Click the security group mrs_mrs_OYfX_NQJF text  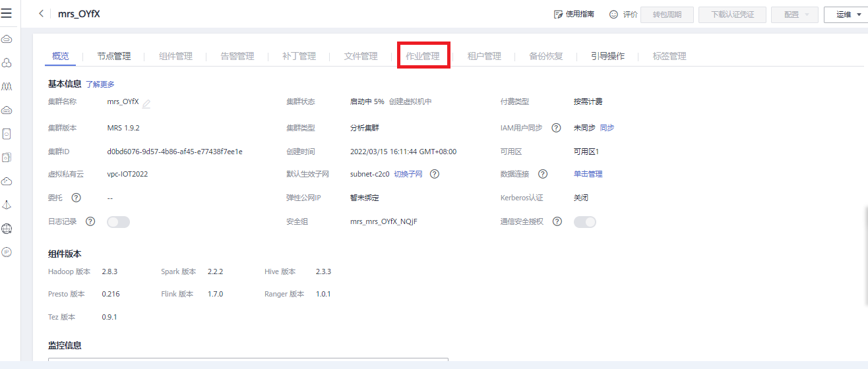coord(384,221)
